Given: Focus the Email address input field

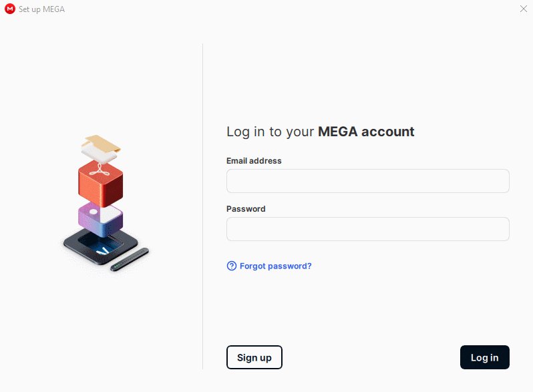Looking at the screenshot, I should click(368, 181).
